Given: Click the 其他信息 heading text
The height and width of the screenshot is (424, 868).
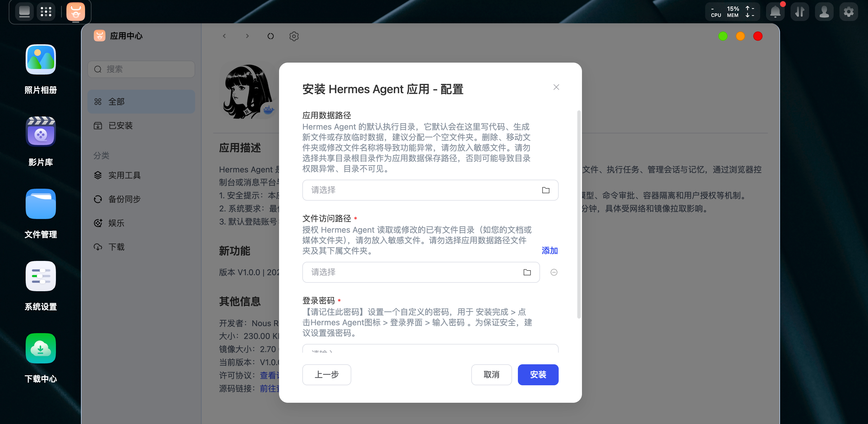Looking at the screenshot, I should [x=240, y=301].
